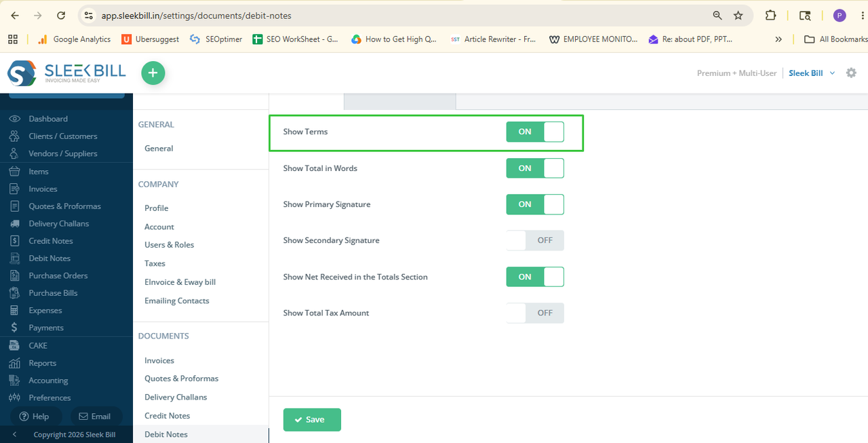
Task: Click the green plus create button
Action: tap(153, 73)
